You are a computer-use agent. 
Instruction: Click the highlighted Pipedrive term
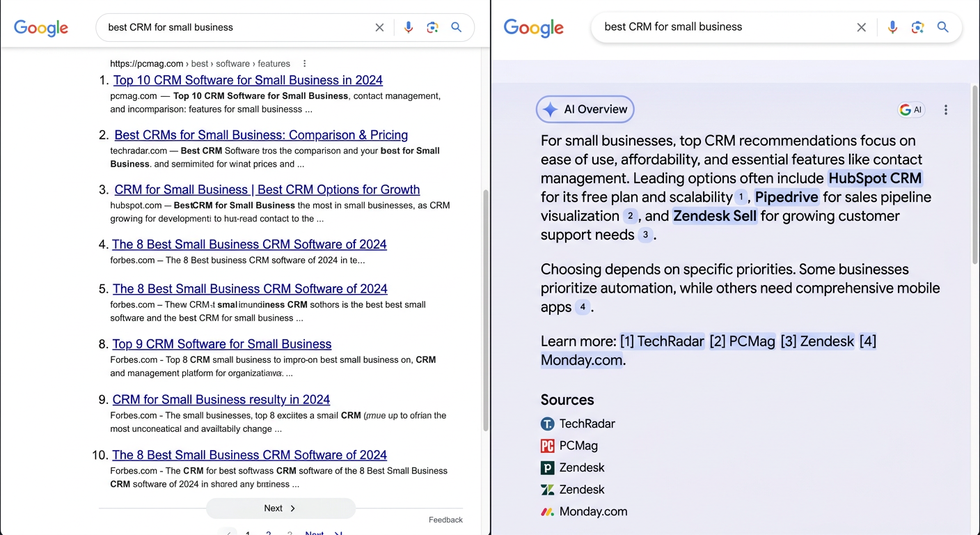787,197
